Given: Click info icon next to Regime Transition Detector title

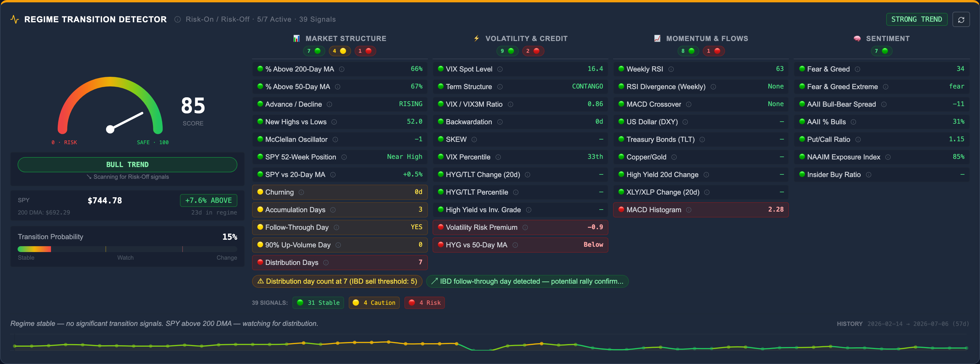Looking at the screenshot, I should [177, 19].
